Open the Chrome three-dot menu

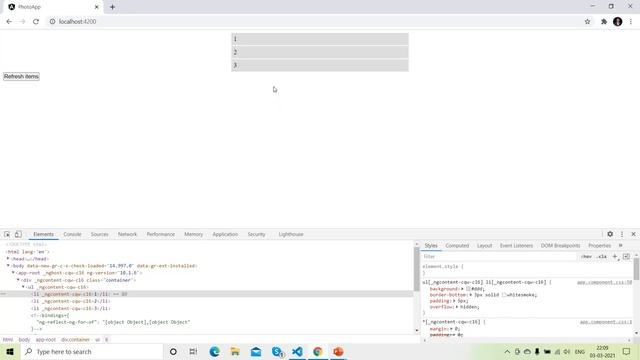point(631,22)
